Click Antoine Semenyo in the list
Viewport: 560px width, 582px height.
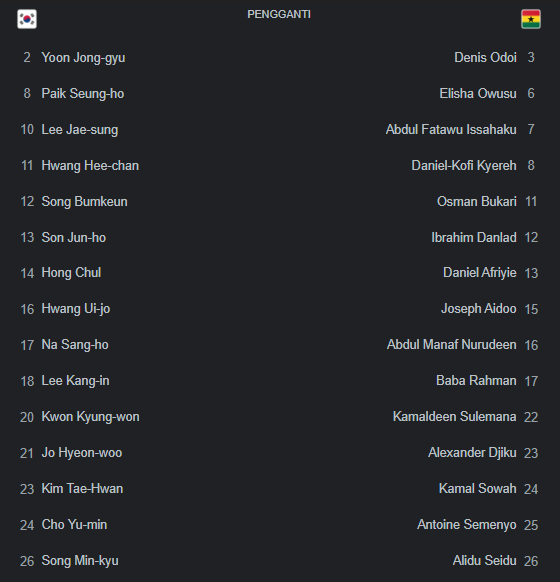[467, 524]
